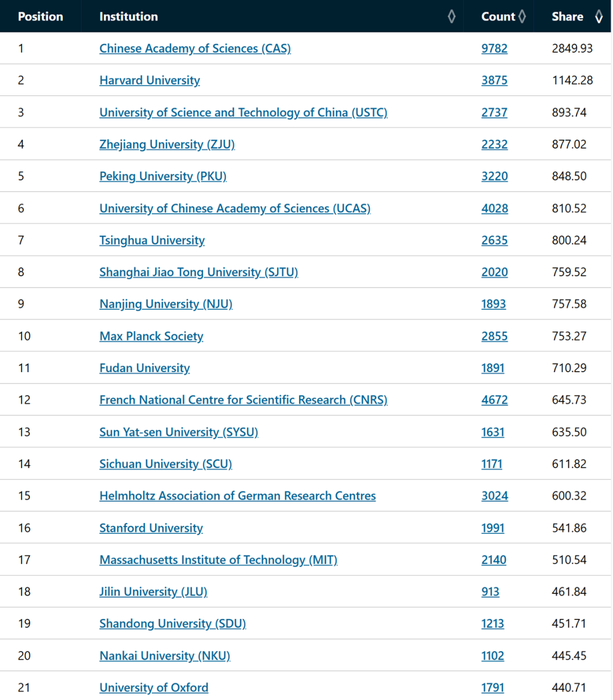Open Peking University (PKU) link
This screenshot has height=700, width=613.
163,176
